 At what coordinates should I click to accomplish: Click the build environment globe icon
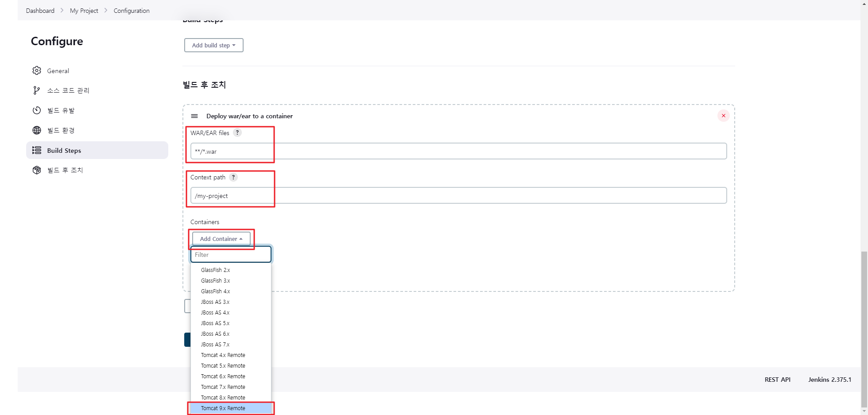(37, 130)
